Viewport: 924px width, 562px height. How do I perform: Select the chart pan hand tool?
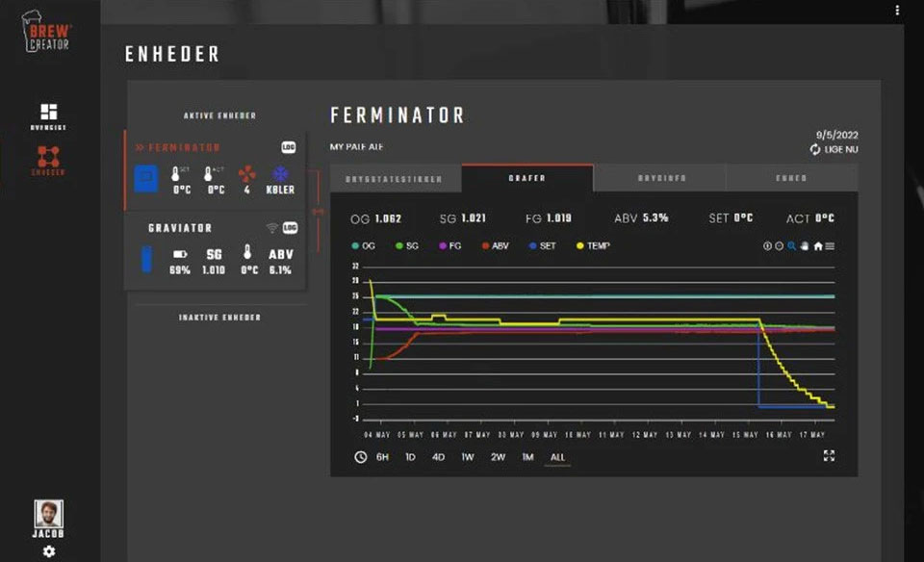(805, 246)
